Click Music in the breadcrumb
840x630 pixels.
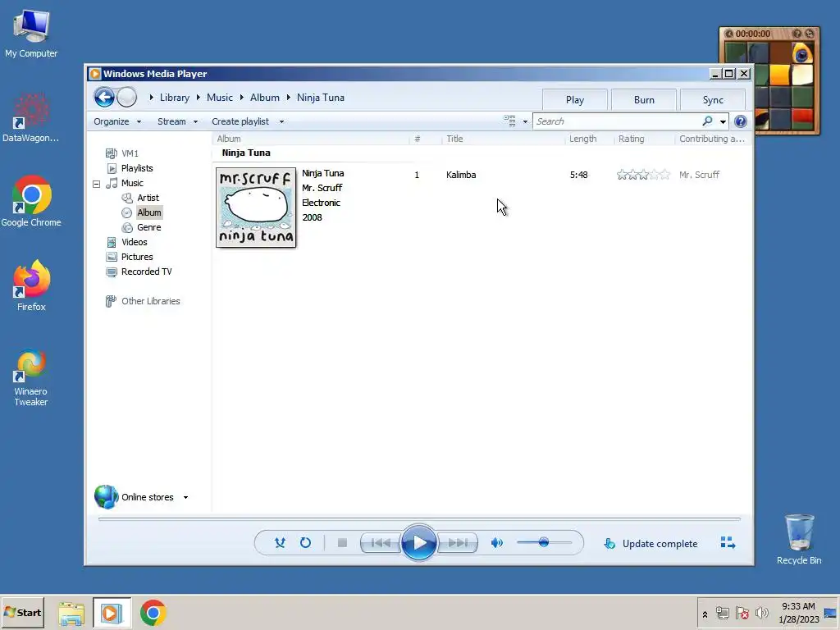click(x=220, y=98)
